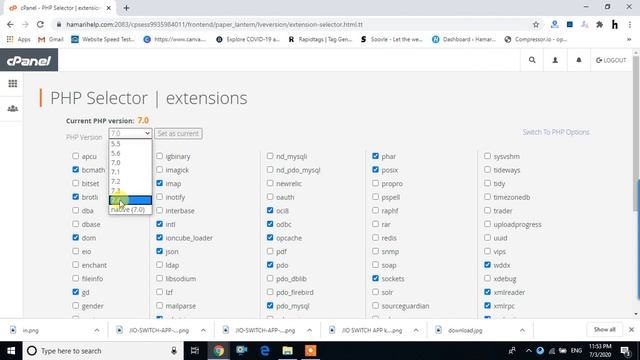Click the cPanel logo
640x360 pixels.
coord(29,60)
